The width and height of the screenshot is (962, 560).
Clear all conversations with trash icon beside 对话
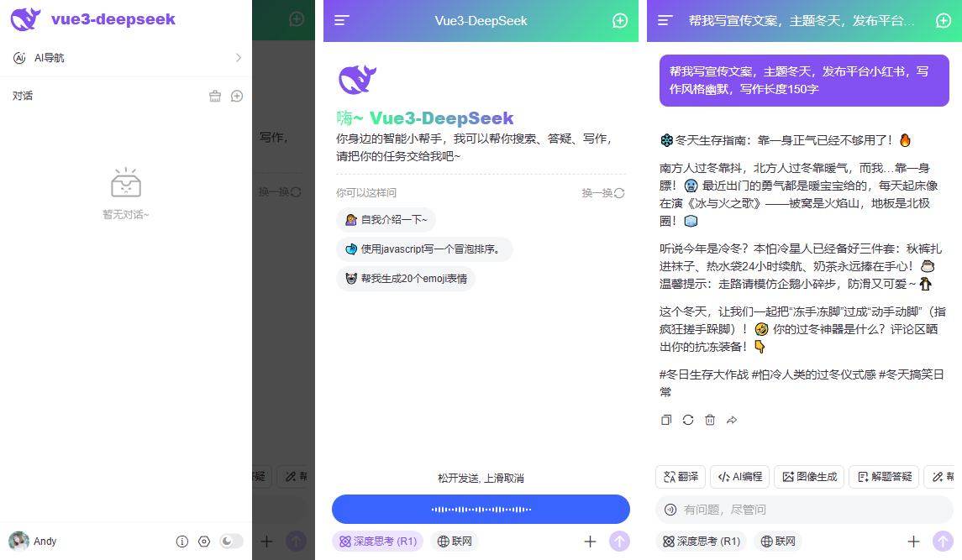coord(217,96)
